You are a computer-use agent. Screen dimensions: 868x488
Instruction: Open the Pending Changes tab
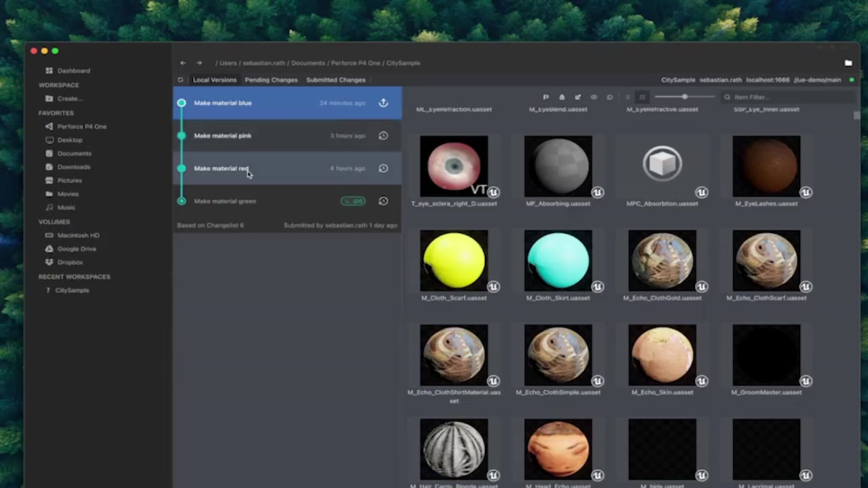[271, 80]
